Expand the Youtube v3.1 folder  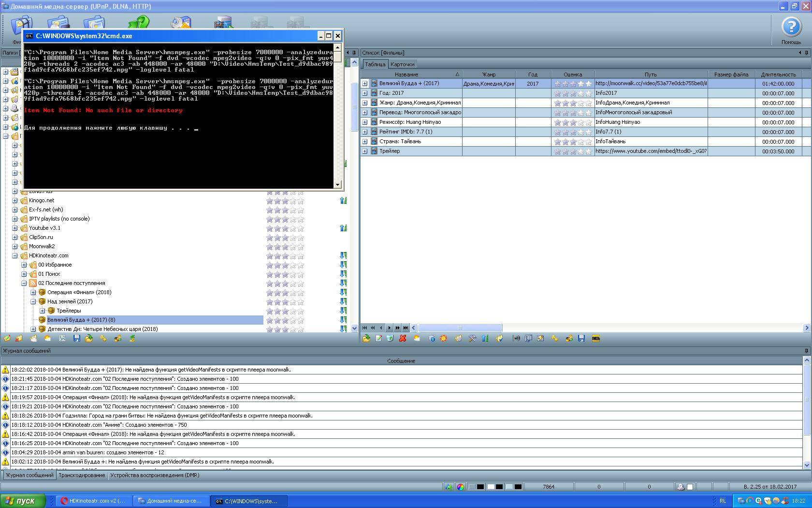(x=14, y=228)
